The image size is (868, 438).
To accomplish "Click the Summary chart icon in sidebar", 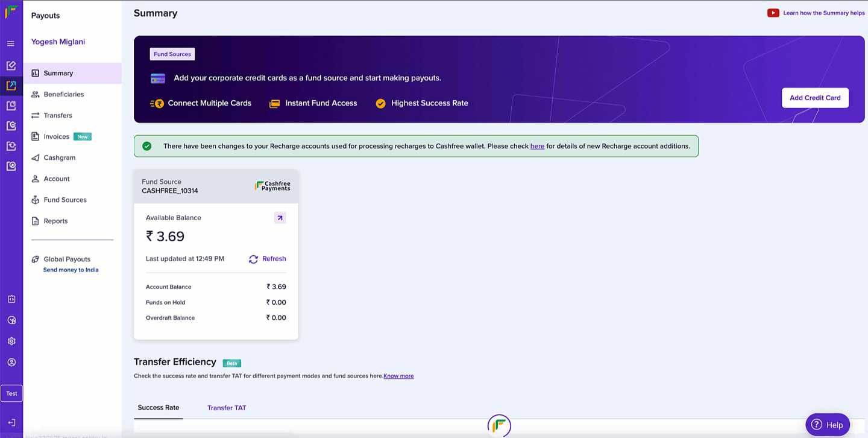I will pyautogui.click(x=35, y=73).
